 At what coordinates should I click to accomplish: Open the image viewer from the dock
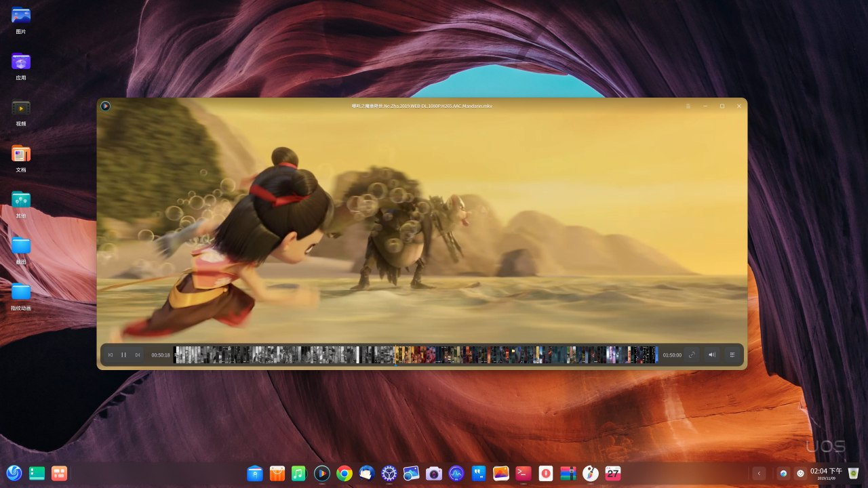411,473
